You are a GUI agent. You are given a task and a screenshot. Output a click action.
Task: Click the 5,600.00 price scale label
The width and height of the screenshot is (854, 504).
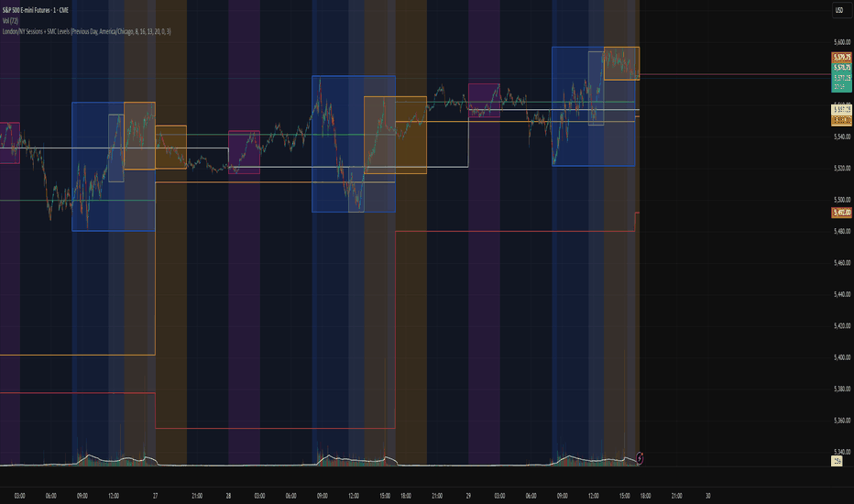pyautogui.click(x=842, y=42)
